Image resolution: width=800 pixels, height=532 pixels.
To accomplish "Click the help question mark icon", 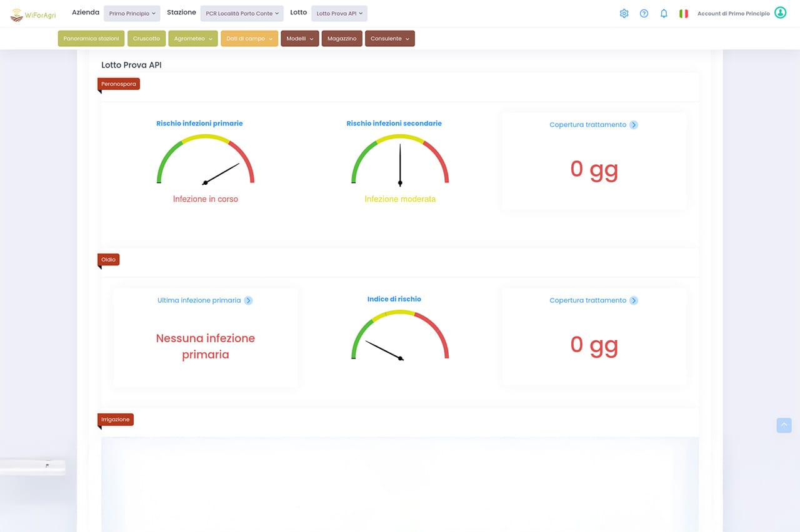I will 644,13.
